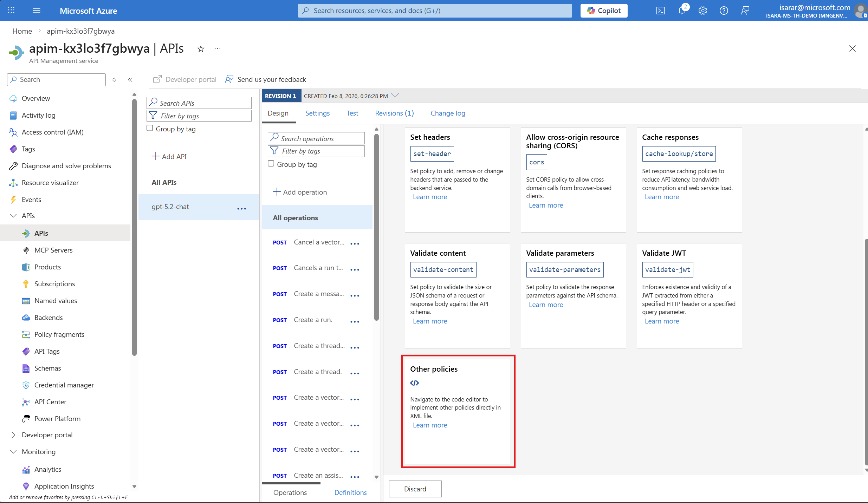Open help question mark icon
The width and height of the screenshot is (868, 503).
(x=724, y=11)
